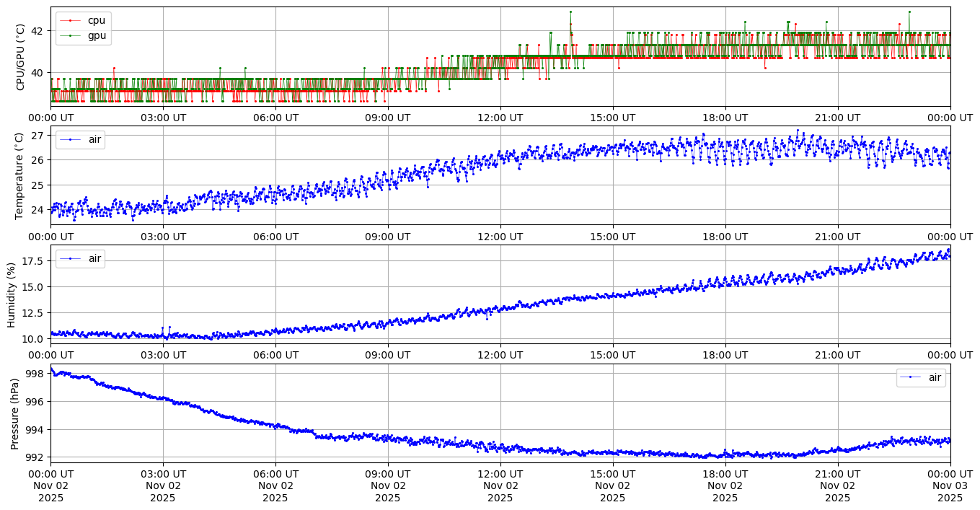This screenshot has width=980, height=510.
Task: Click the CPU/GPU (°C) y-axis label
Action: click(20, 57)
